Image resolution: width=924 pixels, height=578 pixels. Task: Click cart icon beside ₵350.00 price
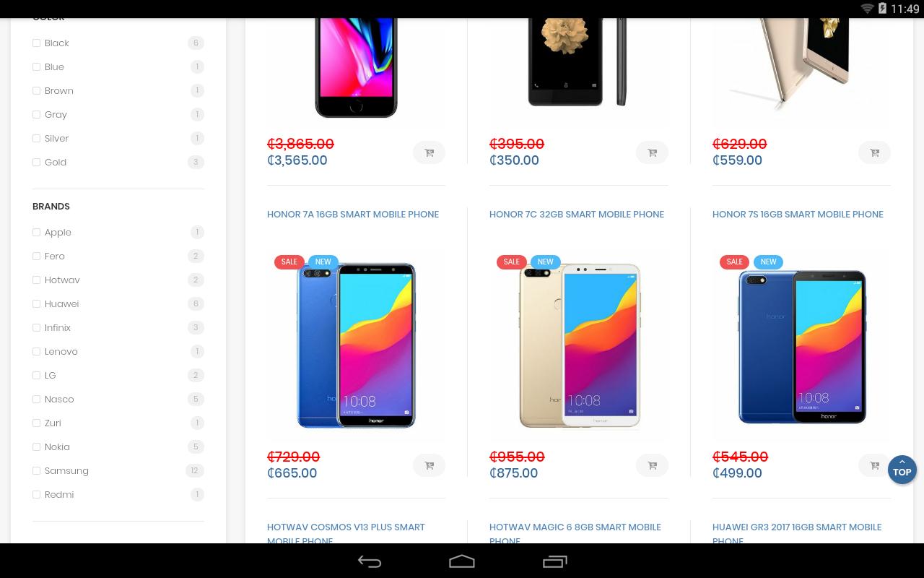point(652,152)
